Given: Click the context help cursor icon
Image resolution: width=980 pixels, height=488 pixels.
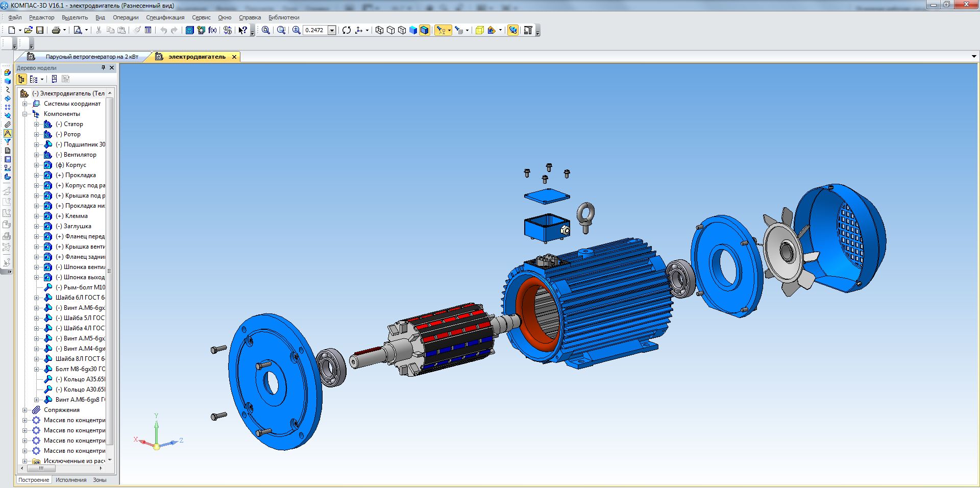Looking at the screenshot, I should tap(243, 30).
